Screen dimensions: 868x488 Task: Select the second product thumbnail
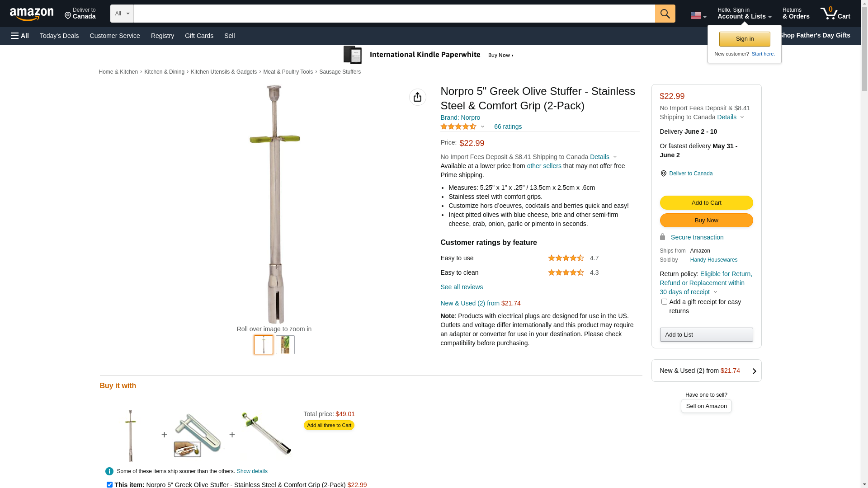[x=285, y=345]
